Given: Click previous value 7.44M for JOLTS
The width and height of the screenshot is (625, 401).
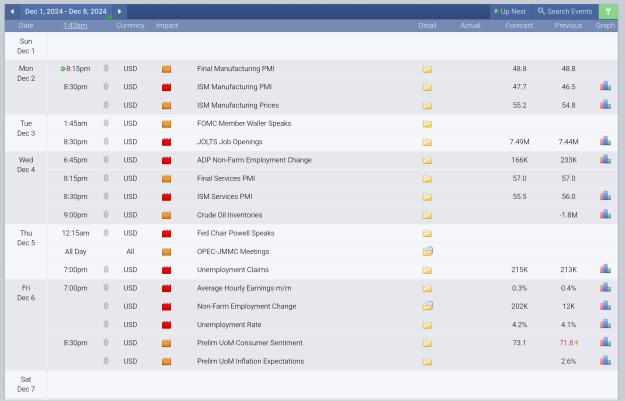Looking at the screenshot, I should [x=568, y=142].
